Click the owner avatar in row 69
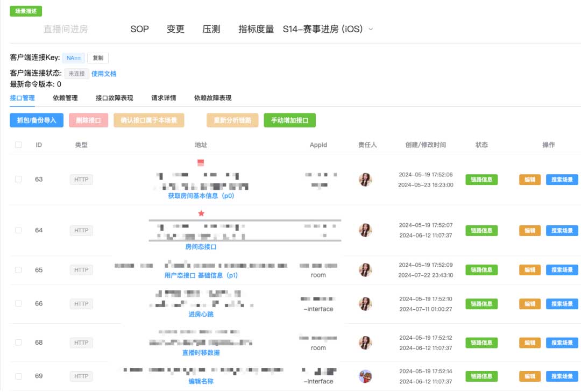Image resolution: width=581 pixels, height=392 pixels. (x=365, y=376)
